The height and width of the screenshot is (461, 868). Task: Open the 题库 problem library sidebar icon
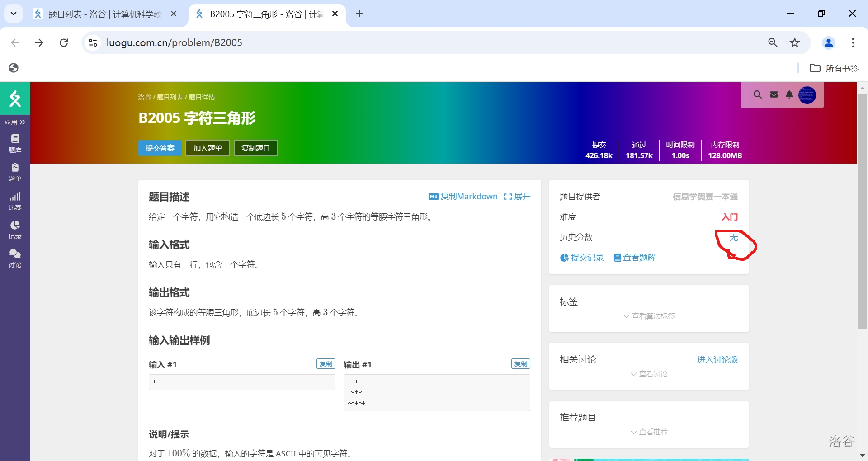pos(15,143)
